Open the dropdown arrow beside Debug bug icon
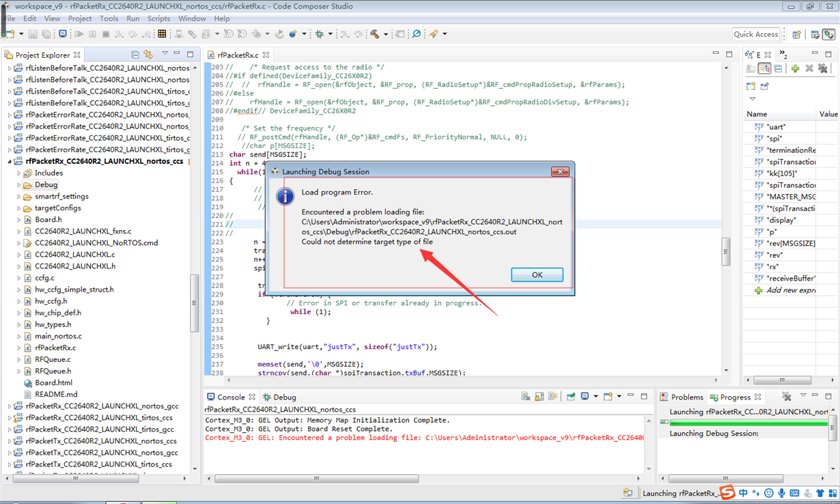The image size is (840, 504). click(x=330, y=34)
